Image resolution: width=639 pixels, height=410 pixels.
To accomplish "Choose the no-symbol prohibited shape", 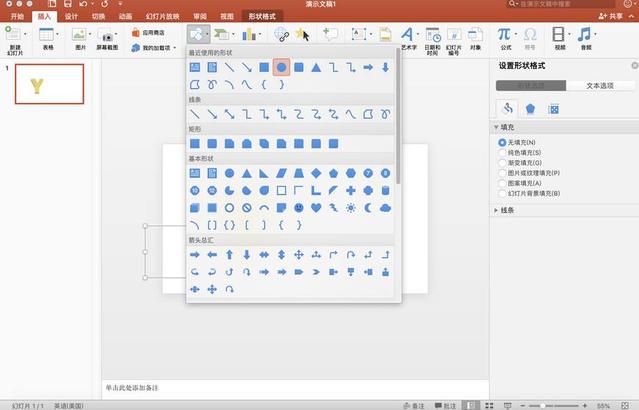I will click(247, 208).
